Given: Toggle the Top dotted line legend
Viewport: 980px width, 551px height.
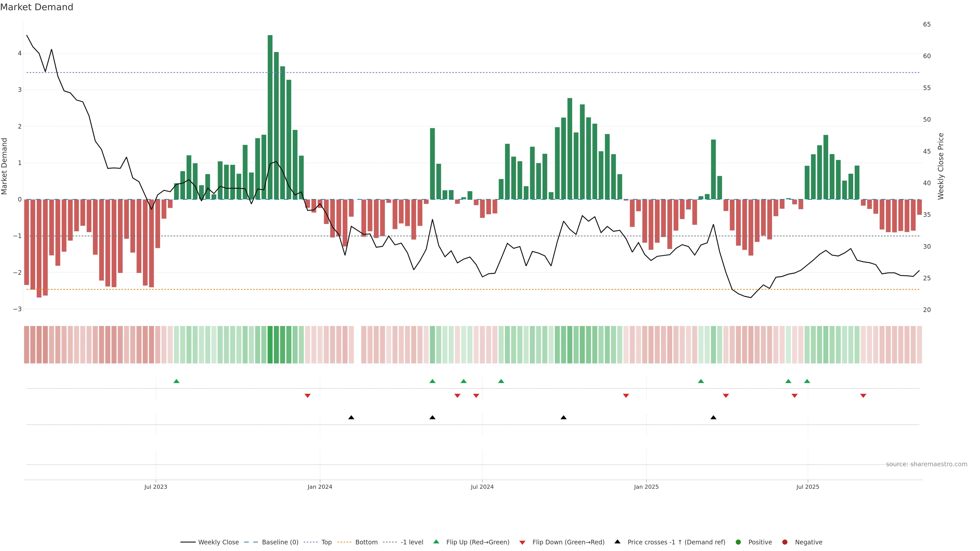Looking at the screenshot, I should point(326,542).
